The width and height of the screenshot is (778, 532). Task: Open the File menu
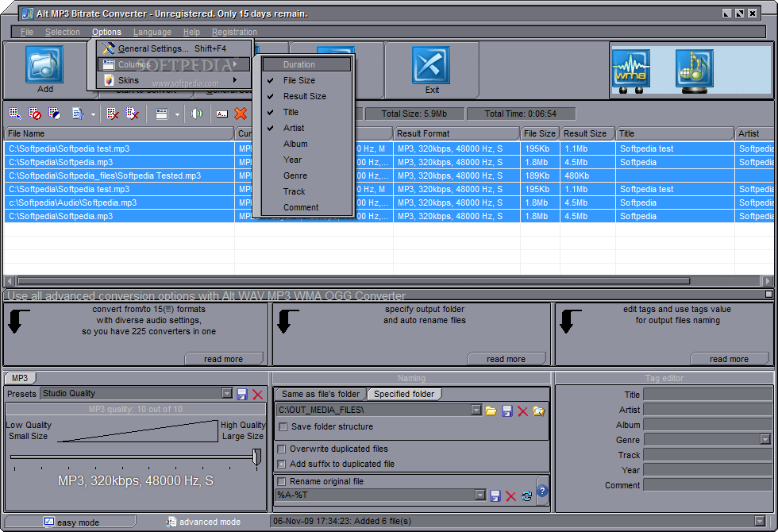(x=27, y=32)
